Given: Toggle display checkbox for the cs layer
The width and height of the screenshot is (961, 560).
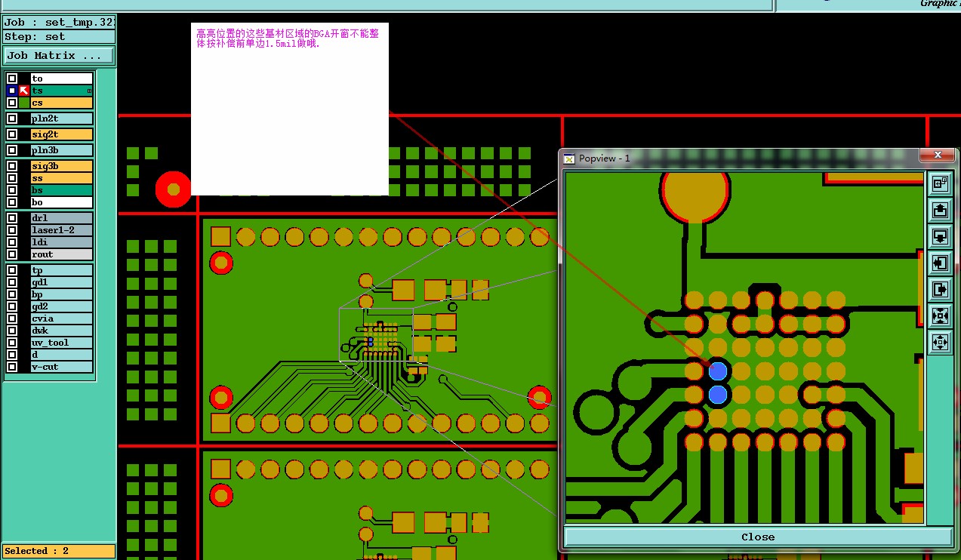Looking at the screenshot, I should point(12,103).
